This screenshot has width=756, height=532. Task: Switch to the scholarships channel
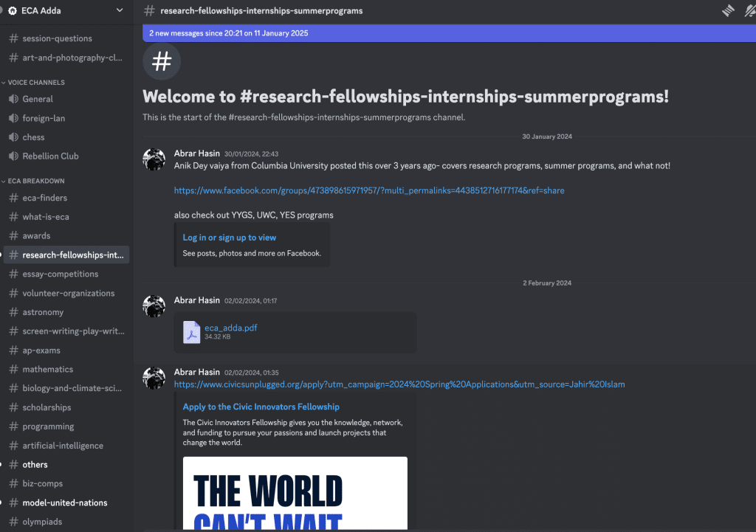point(47,407)
